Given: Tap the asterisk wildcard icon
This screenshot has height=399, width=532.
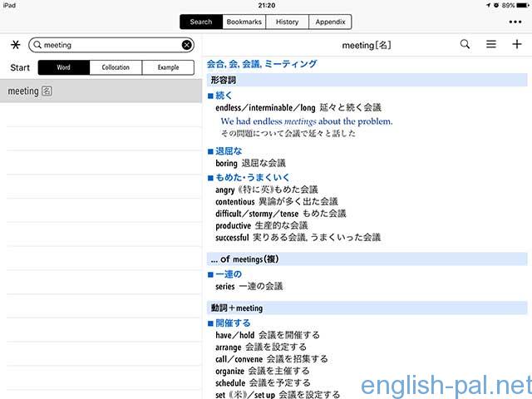Looking at the screenshot, I should [16, 45].
